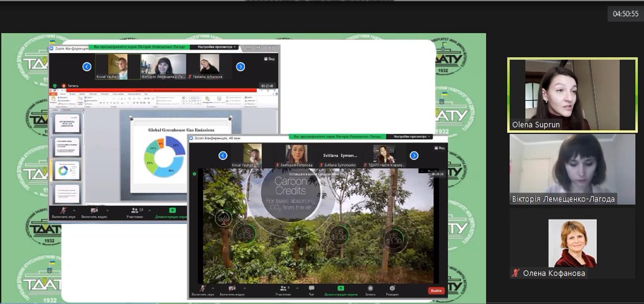Select the first slide thumbnail in PowerPoint panel
The height and width of the screenshot is (304, 644).
pos(67,124)
